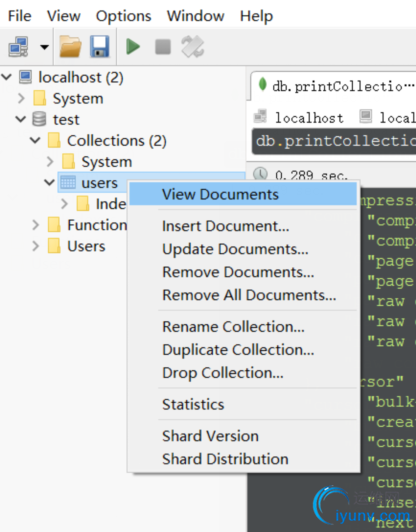Expand the Indexes folder under users
This screenshot has width=416, height=532.
click(64, 204)
